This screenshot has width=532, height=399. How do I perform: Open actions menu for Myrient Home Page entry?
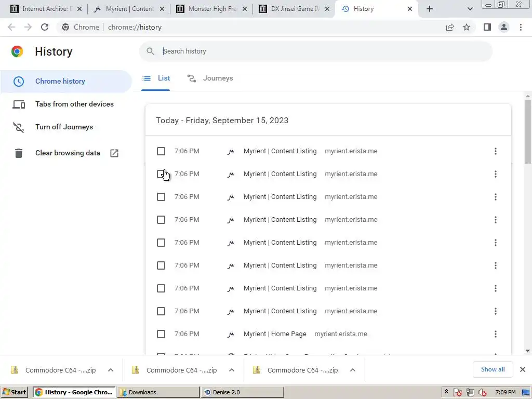coord(495,334)
